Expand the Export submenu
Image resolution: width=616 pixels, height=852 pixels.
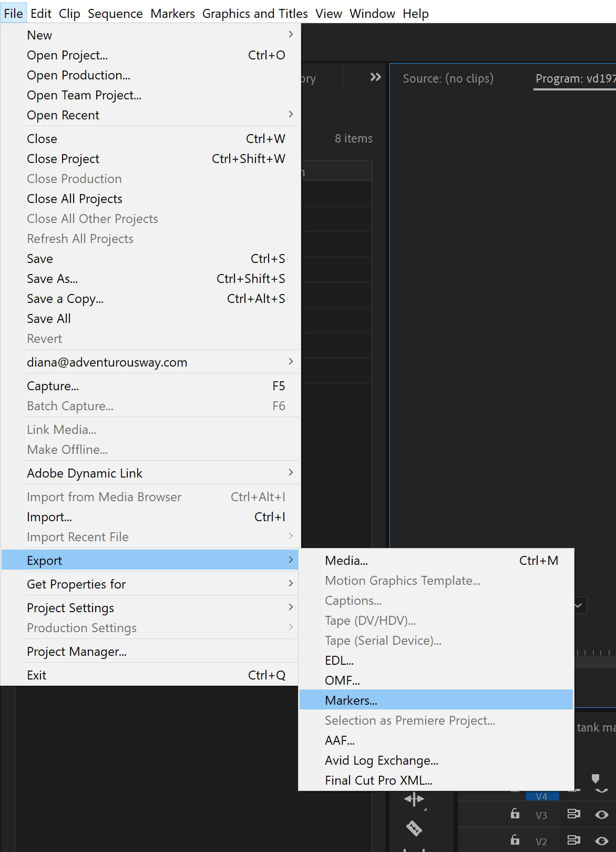[150, 561]
